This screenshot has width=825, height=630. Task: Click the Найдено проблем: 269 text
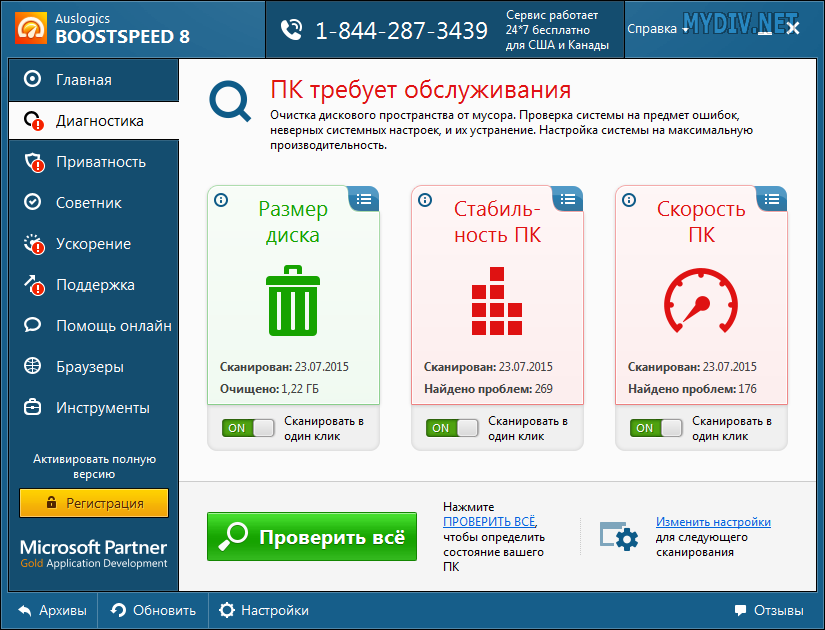488,389
